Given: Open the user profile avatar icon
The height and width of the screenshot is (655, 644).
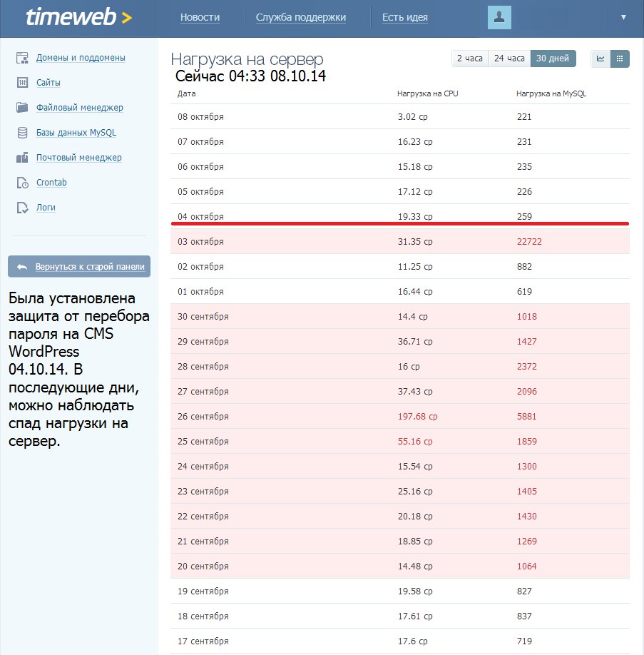Looking at the screenshot, I should tap(499, 18).
